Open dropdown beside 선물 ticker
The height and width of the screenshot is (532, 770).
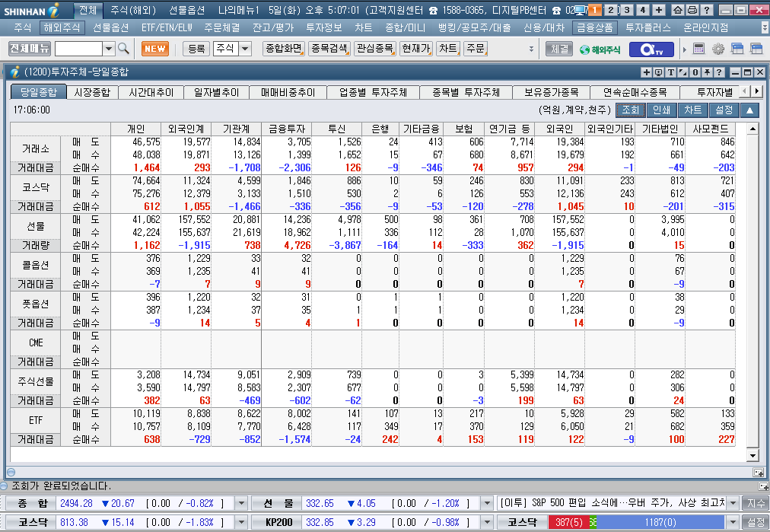point(487,504)
